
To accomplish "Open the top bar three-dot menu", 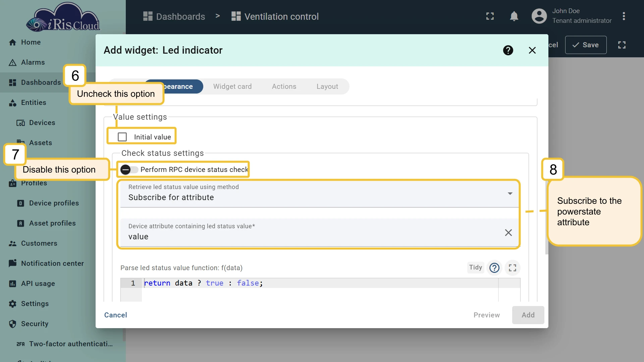I will 624,16.
